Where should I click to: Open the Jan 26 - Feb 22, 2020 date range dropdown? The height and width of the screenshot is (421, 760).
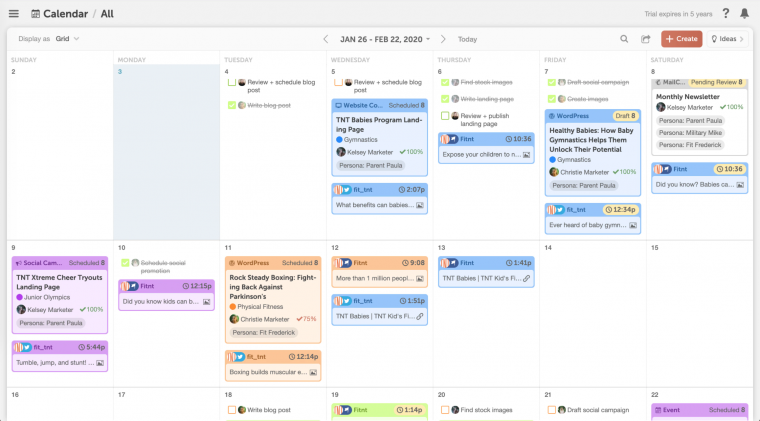(x=385, y=39)
